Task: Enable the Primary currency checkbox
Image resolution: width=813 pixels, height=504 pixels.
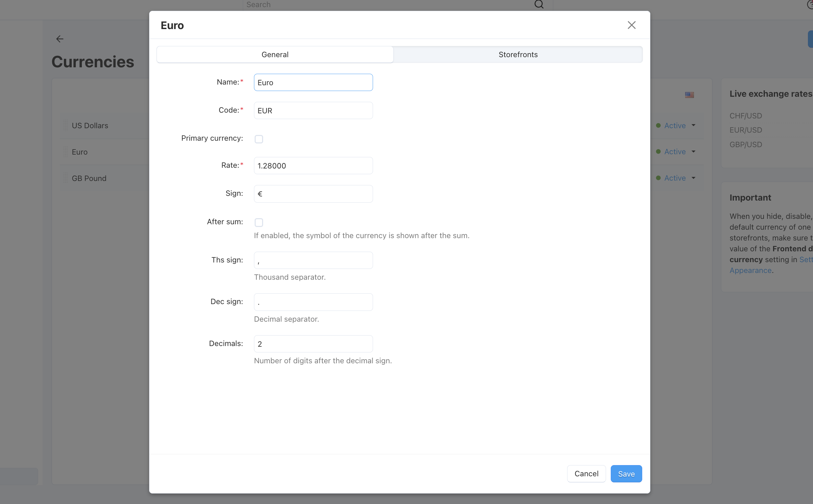Action: [x=259, y=139]
